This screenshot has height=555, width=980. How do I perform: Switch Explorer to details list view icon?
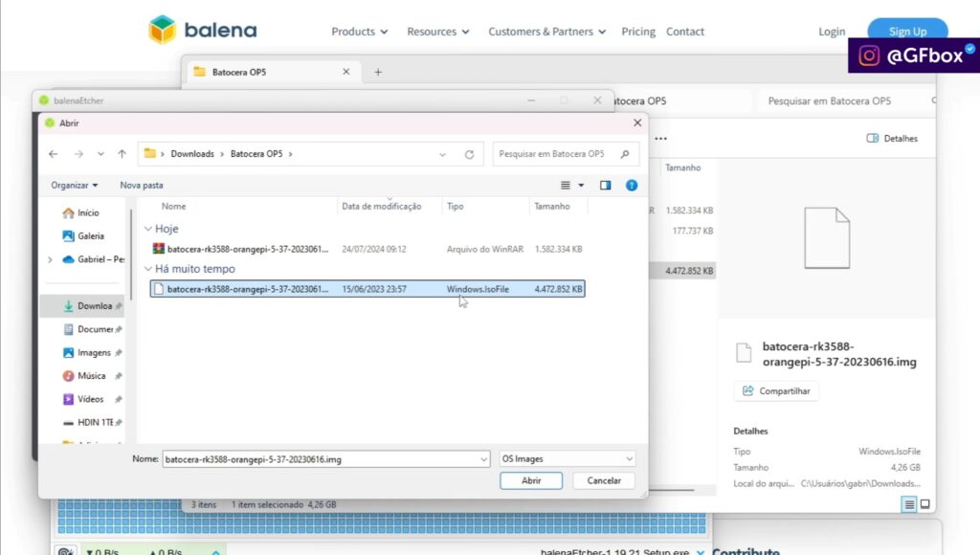pos(909,504)
